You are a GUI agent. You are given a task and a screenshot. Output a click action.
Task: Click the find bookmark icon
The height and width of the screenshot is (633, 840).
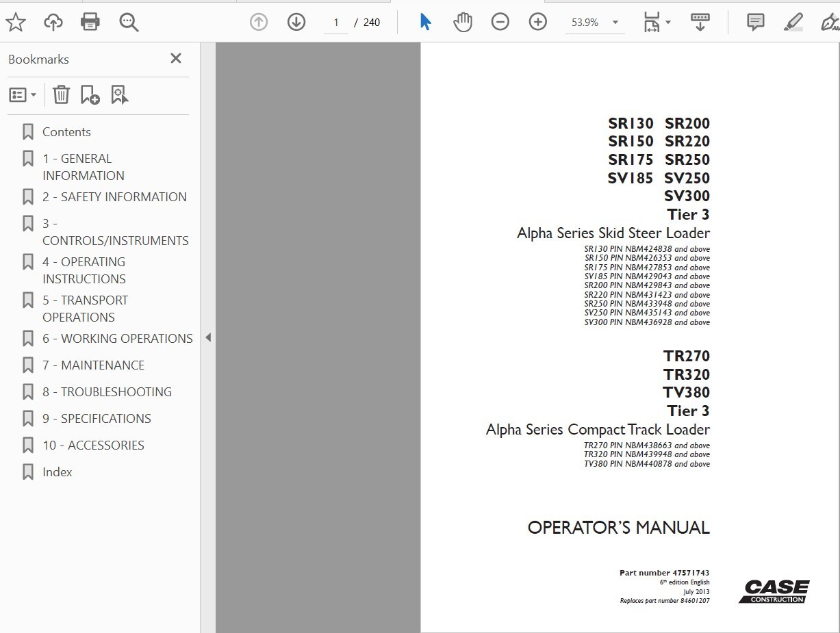(120, 95)
